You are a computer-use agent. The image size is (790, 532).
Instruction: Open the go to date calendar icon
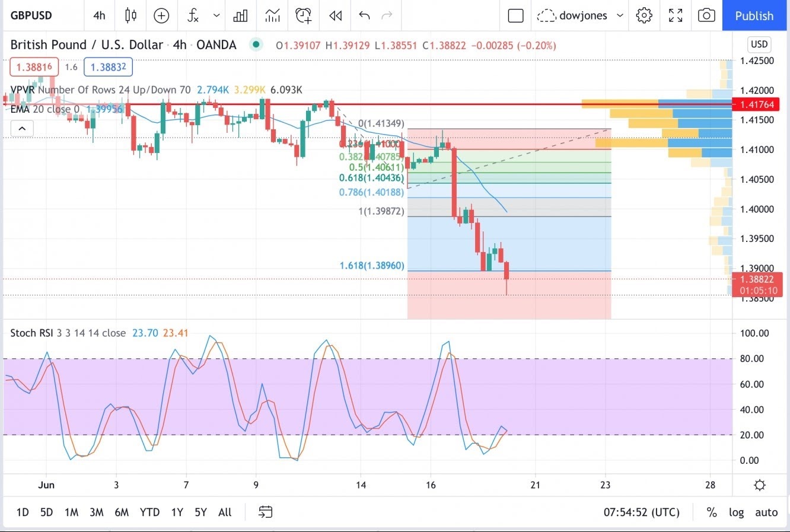pyautogui.click(x=266, y=512)
